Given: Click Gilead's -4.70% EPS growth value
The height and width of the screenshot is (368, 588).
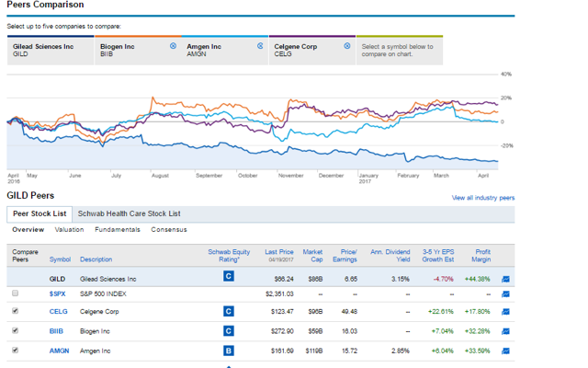Looking at the screenshot, I should pyautogui.click(x=443, y=279).
